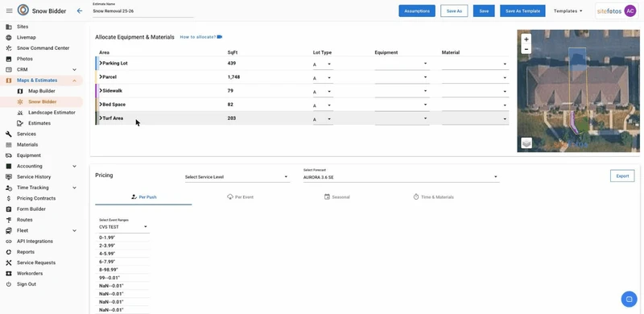This screenshot has width=644, height=314.
Task: Open the map layers switcher
Action: point(526,143)
